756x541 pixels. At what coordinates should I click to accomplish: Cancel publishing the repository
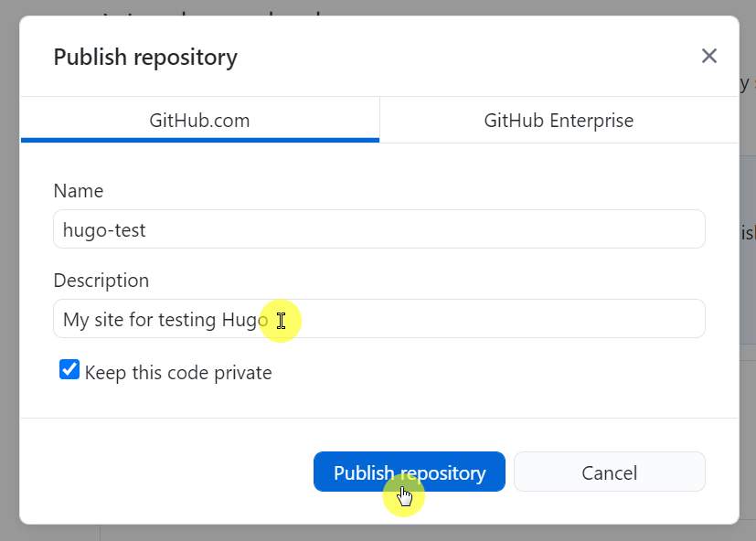609,472
